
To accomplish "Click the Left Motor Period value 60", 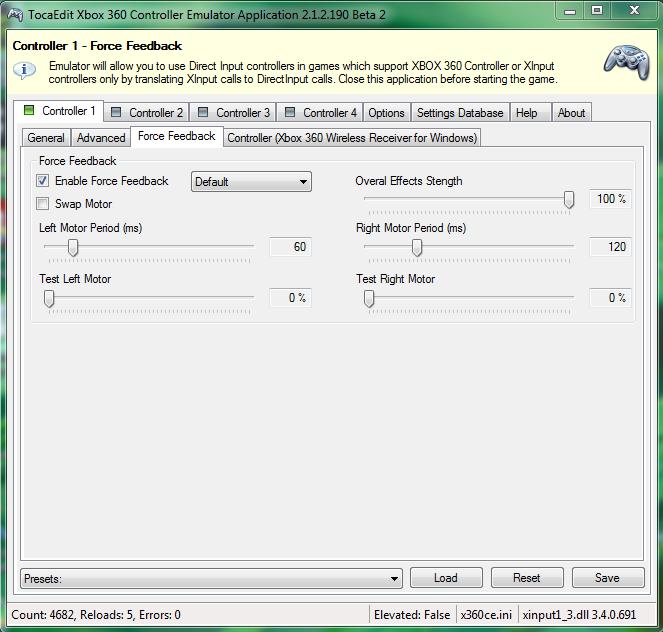I will tap(290, 247).
